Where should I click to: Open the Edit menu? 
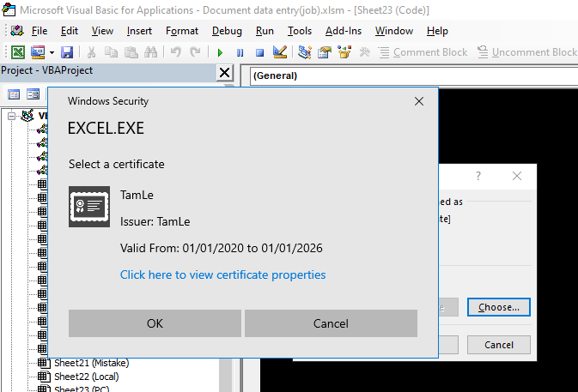(x=70, y=31)
